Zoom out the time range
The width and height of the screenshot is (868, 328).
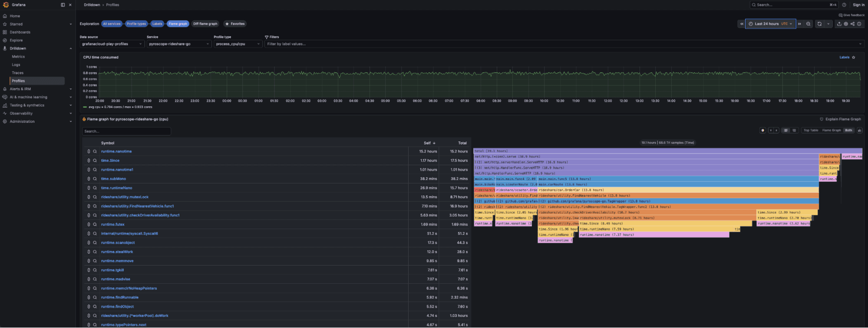click(808, 24)
